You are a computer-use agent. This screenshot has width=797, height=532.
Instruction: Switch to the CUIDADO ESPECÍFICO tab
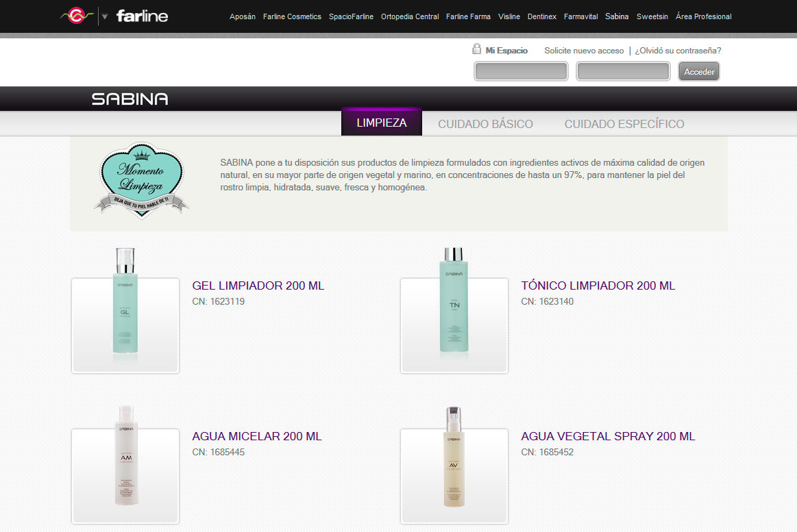[624, 124]
